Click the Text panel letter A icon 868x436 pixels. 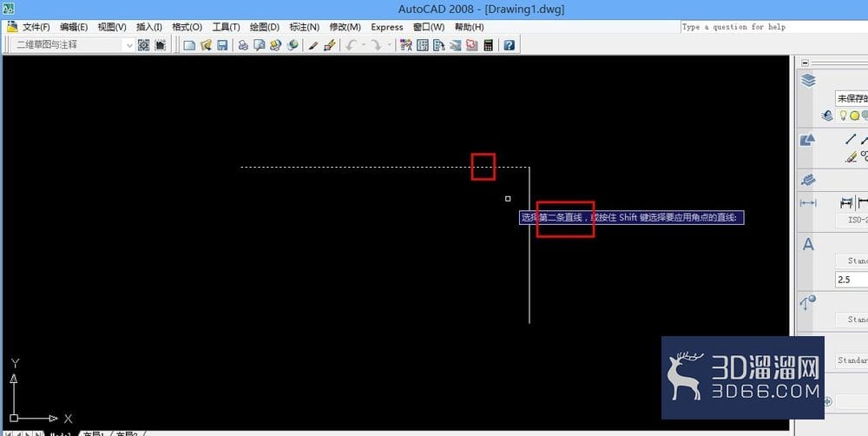point(808,244)
